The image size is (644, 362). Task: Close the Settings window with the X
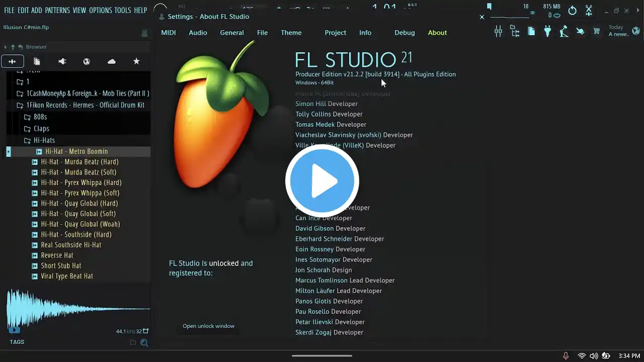(x=481, y=17)
